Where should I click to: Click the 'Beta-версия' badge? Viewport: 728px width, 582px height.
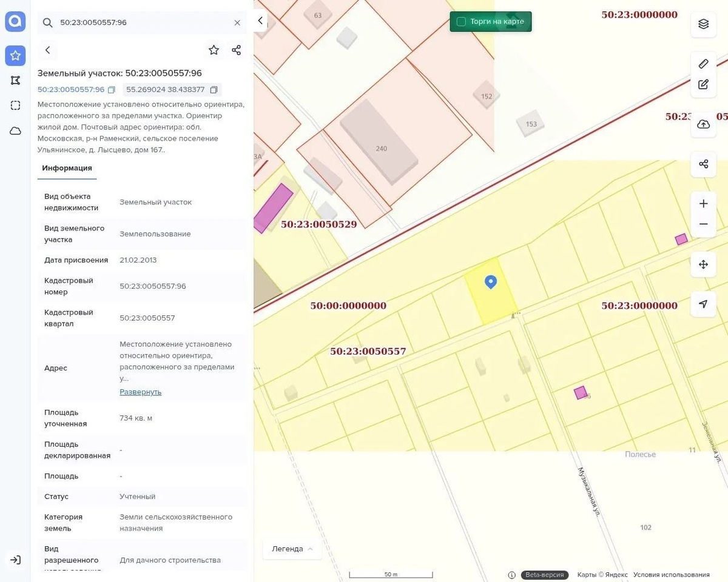(545, 575)
